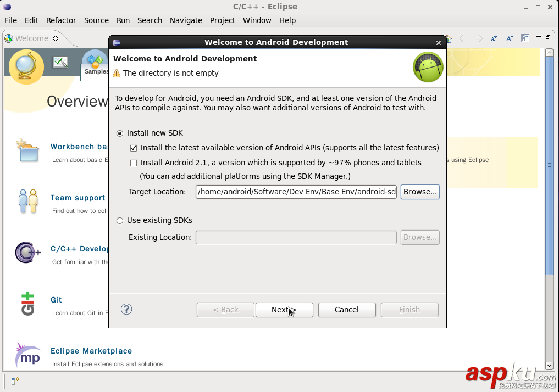Click Browse next to Existing Location
Viewport: 559px width, 392px height.
point(420,237)
